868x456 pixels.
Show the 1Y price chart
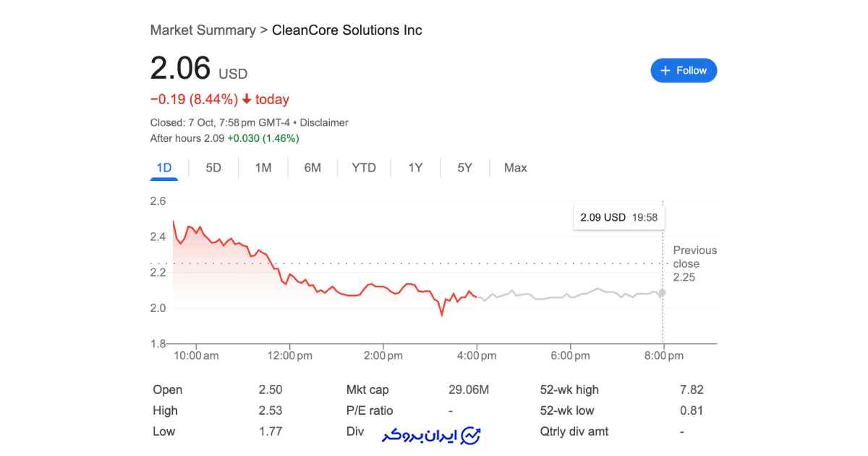coord(415,168)
